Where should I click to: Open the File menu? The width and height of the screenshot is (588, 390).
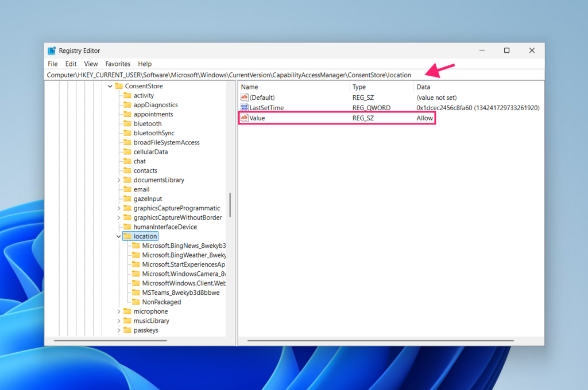(x=52, y=64)
